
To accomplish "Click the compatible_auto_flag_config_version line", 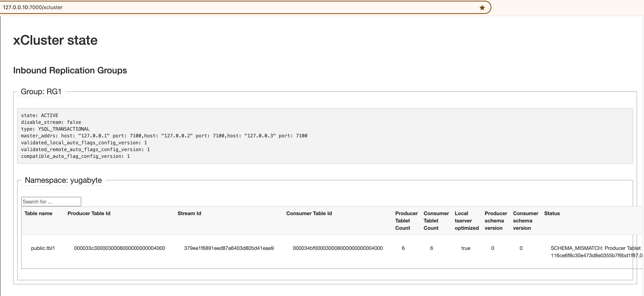I will [75, 156].
